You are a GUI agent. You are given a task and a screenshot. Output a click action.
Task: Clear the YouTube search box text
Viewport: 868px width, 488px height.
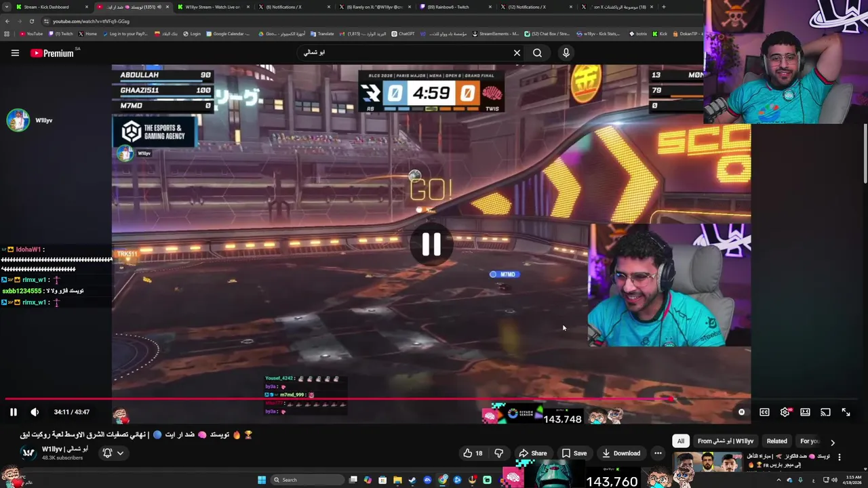[x=517, y=53]
